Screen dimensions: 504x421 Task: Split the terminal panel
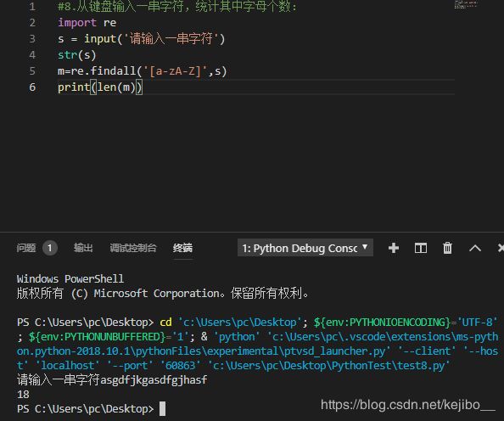(x=421, y=248)
